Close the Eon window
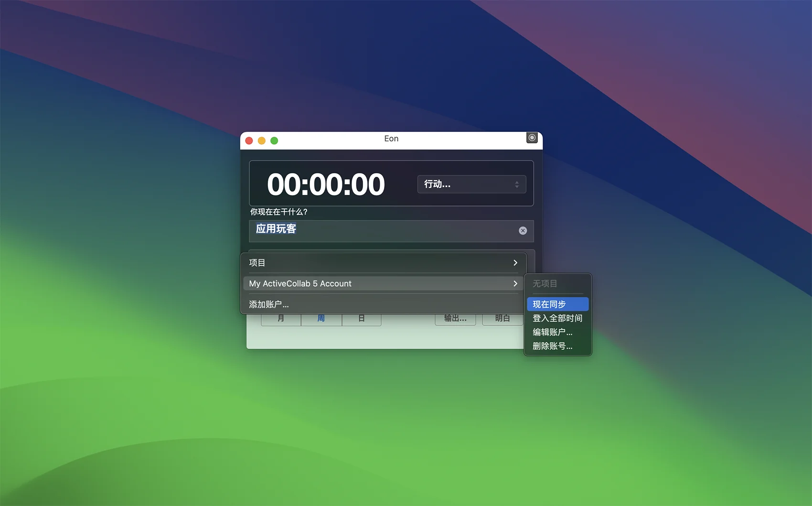Image resolution: width=812 pixels, height=506 pixels. pos(249,140)
